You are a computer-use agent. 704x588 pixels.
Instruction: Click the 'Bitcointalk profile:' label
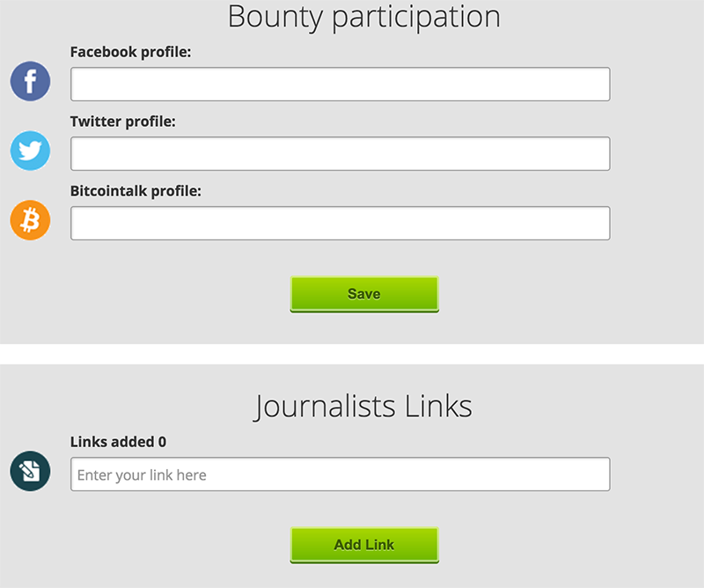click(x=136, y=191)
